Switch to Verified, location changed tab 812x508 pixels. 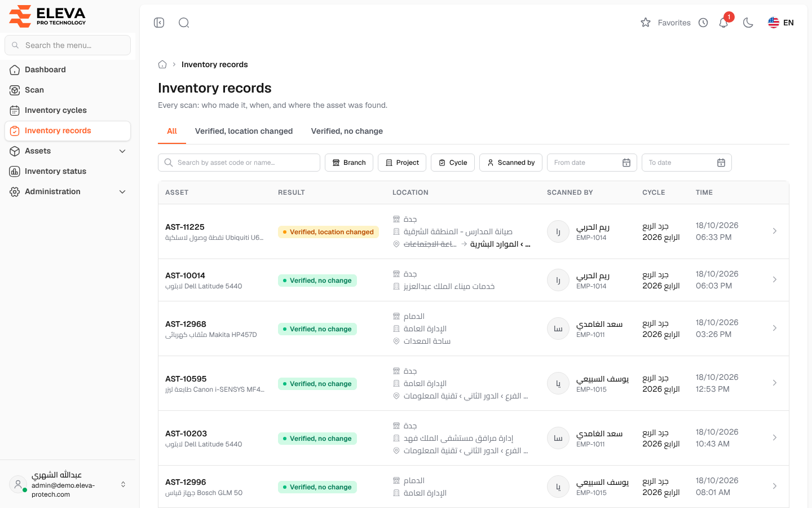coord(244,131)
